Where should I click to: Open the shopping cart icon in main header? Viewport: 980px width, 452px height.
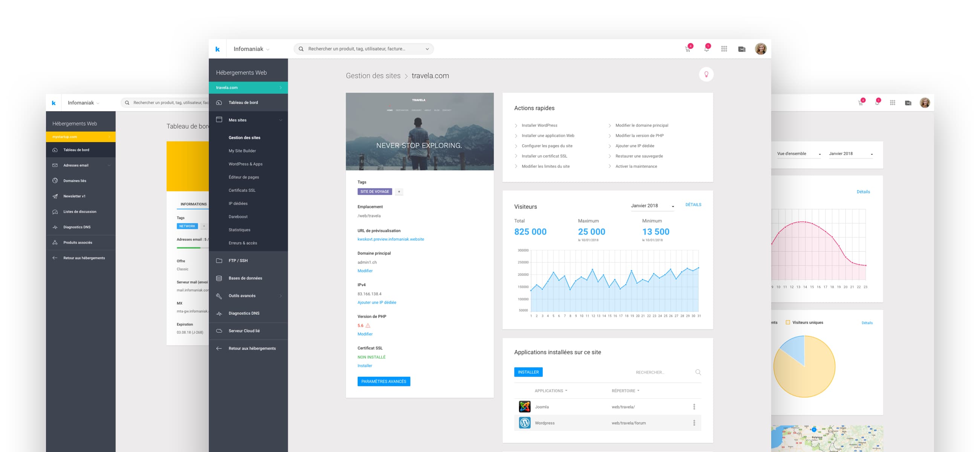click(x=688, y=49)
